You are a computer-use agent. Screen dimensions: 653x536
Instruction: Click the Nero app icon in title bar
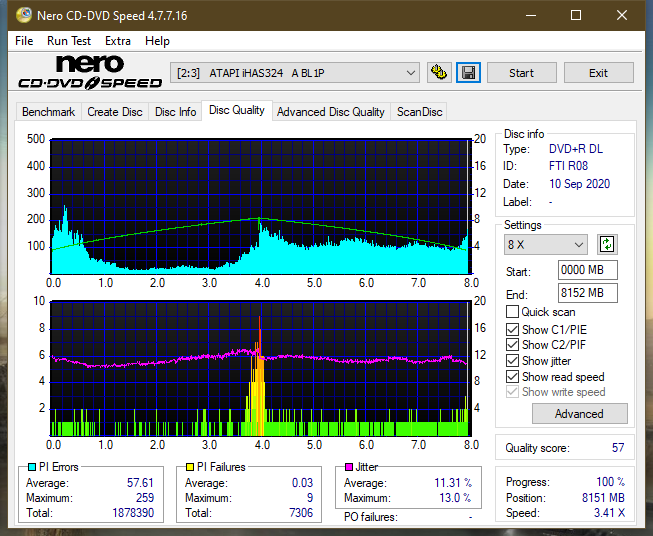pos(24,15)
